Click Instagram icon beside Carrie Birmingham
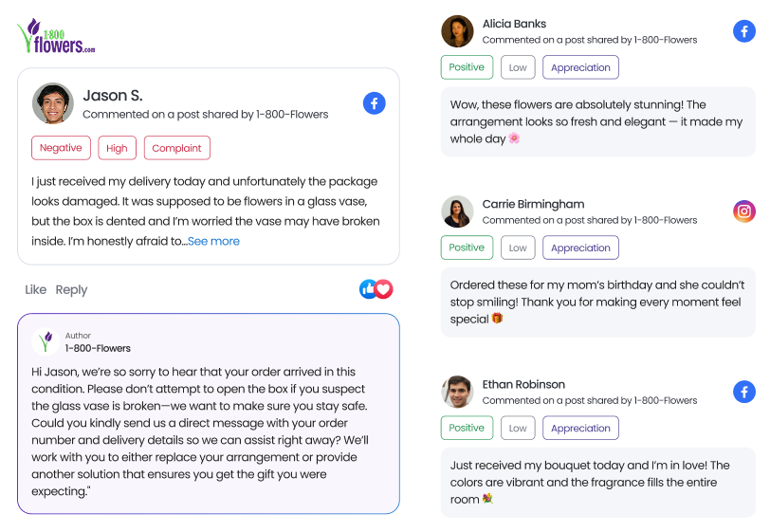This screenshot has width=770, height=532. [744, 211]
